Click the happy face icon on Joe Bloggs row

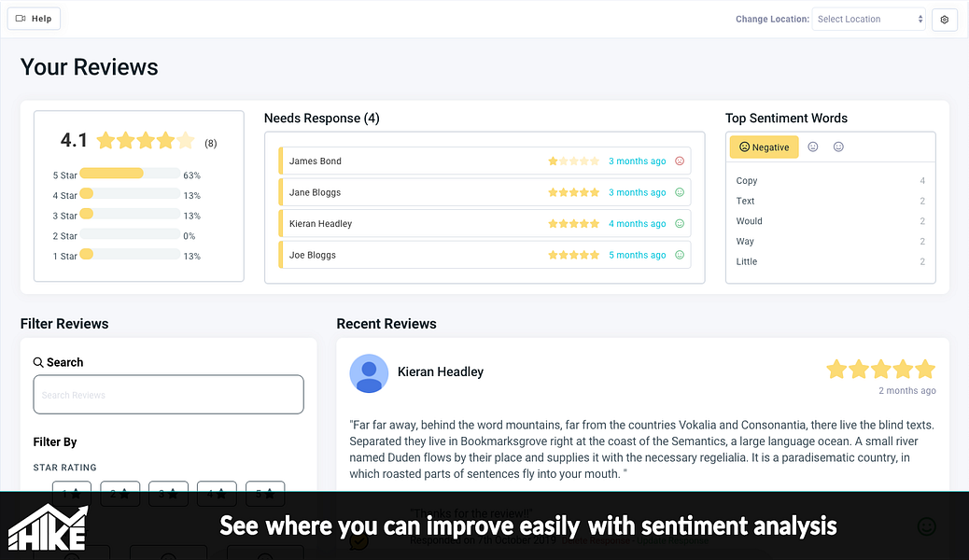680,255
